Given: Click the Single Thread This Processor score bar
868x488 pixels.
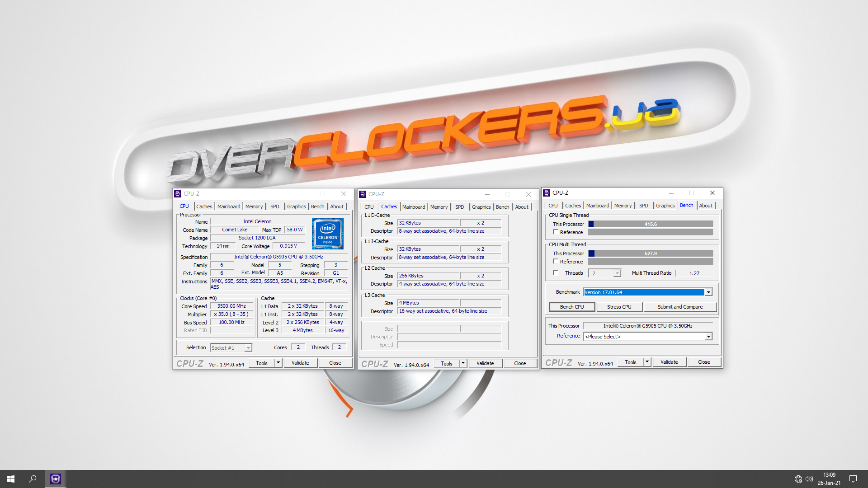Looking at the screenshot, I should click(651, 224).
